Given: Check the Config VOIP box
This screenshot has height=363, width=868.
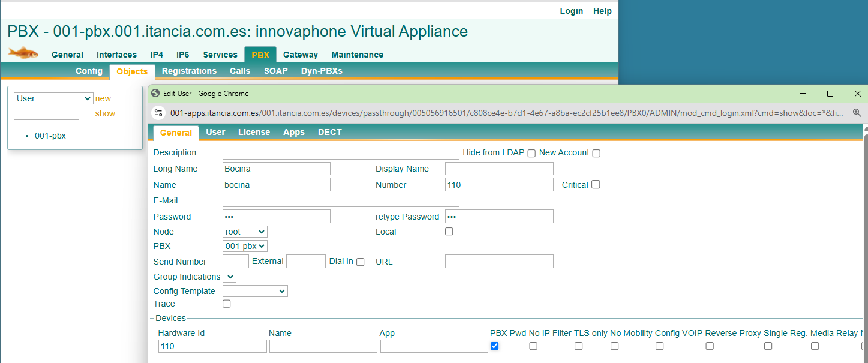Looking at the screenshot, I should (660, 346).
